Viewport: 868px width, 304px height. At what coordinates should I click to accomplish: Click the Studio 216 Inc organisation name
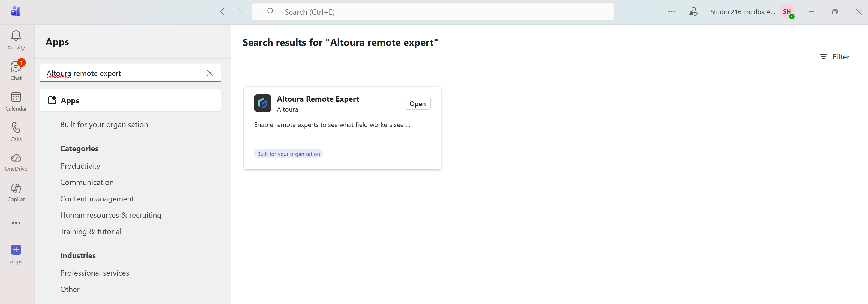743,12
